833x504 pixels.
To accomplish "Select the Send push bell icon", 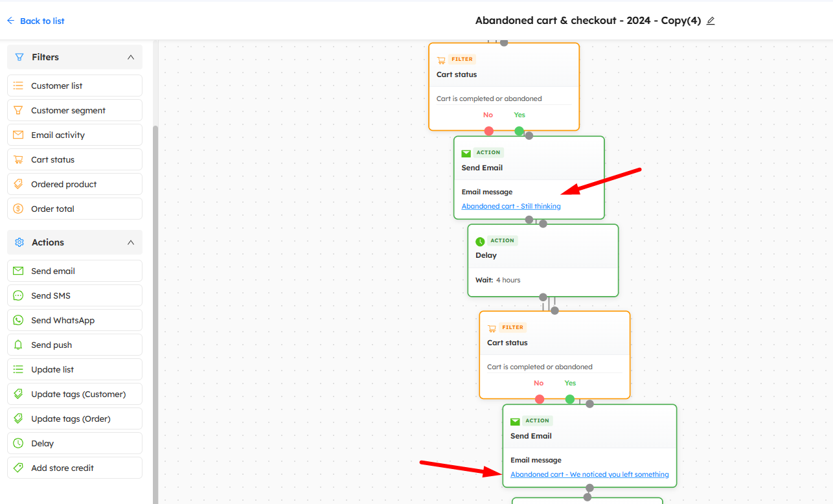I will [x=18, y=345].
